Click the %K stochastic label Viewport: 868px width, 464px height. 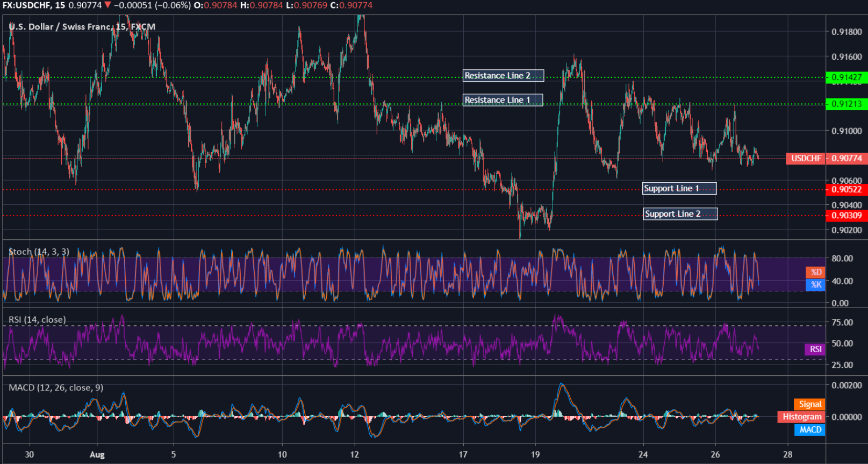816,285
